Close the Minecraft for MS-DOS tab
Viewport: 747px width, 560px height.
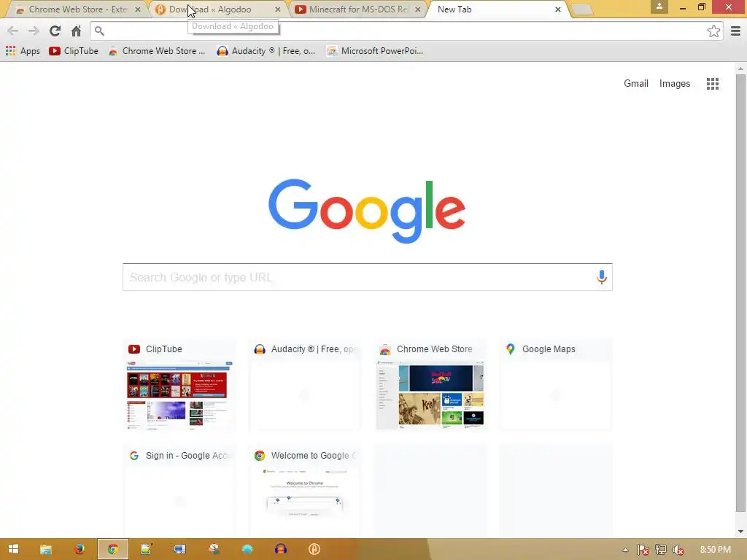pyautogui.click(x=418, y=9)
